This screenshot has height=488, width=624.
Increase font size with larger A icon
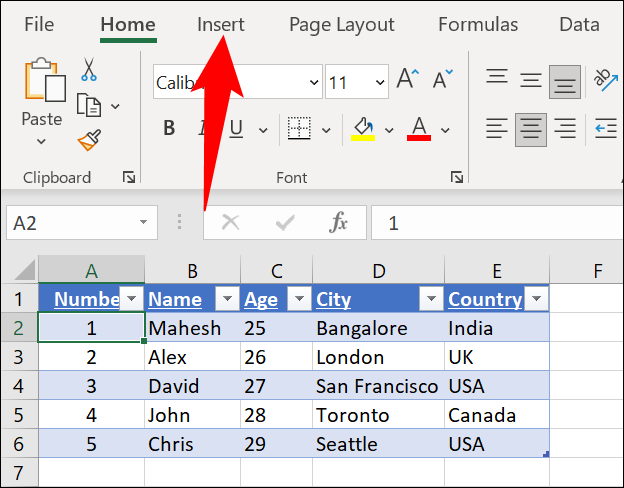click(x=407, y=81)
